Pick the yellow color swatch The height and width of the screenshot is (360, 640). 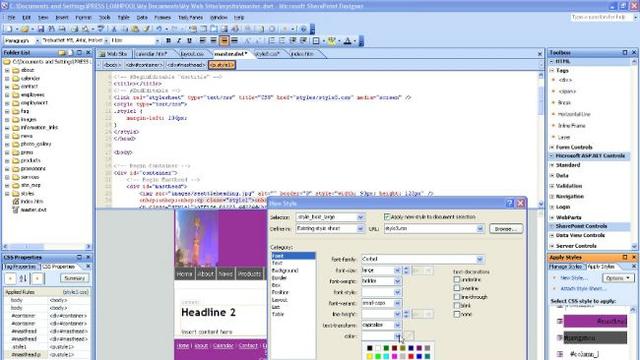click(369, 356)
